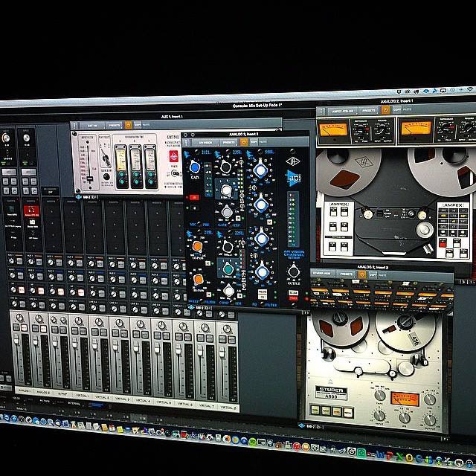This screenshot has height=476, width=476.
Task: Toggle power button in Studer A800 toolbar
Action: [x=362, y=274]
